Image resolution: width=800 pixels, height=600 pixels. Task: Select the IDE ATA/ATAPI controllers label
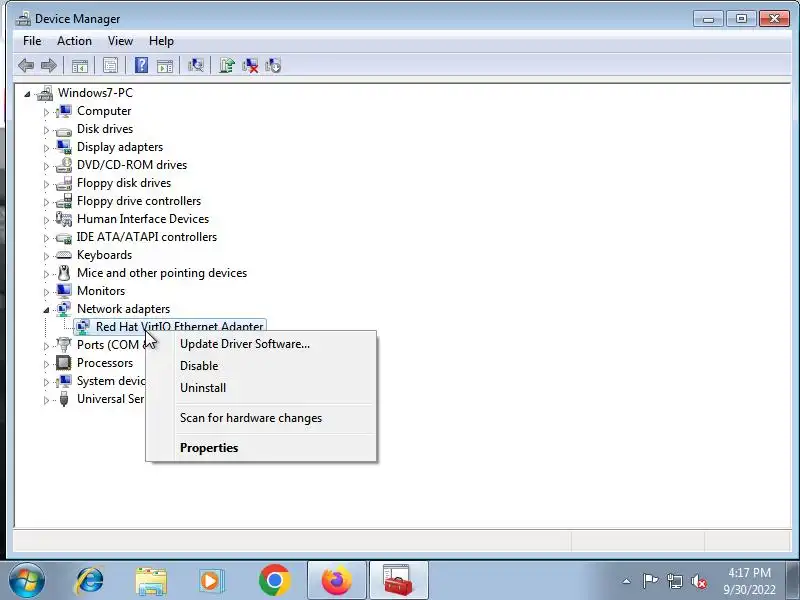(x=146, y=237)
